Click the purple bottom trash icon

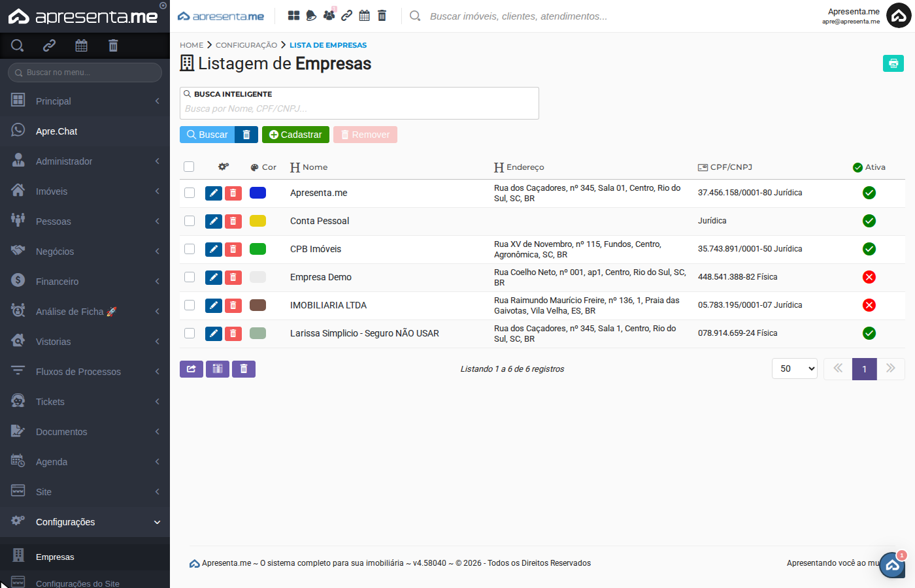click(x=244, y=369)
